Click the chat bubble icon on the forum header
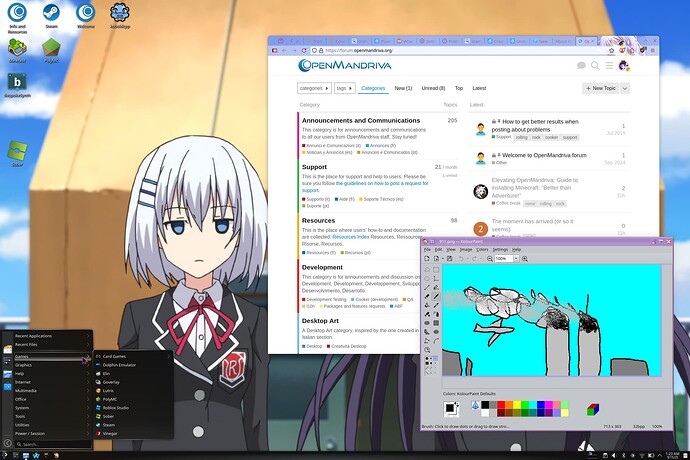Viewport: 690px width, 460px height. pos(581,66)
